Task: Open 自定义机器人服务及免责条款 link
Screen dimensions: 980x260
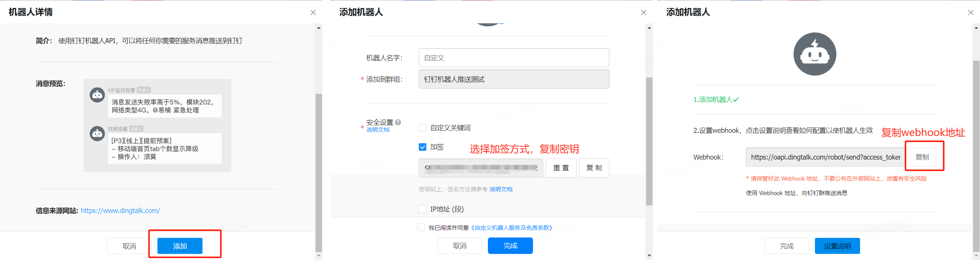Action: (x=512, y=228)
